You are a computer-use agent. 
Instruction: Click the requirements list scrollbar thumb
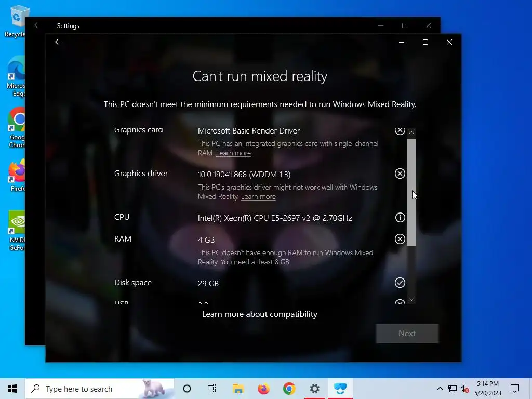(411, 192)
